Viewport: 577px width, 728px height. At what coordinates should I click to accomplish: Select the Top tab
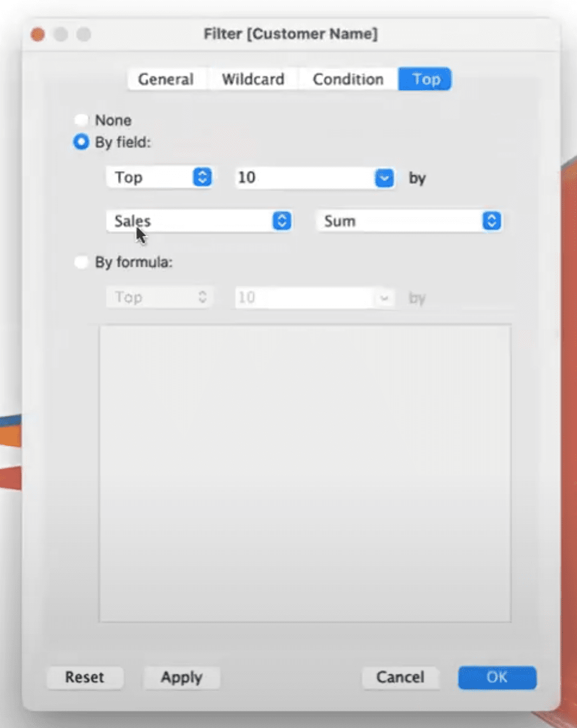pos(424,79)
